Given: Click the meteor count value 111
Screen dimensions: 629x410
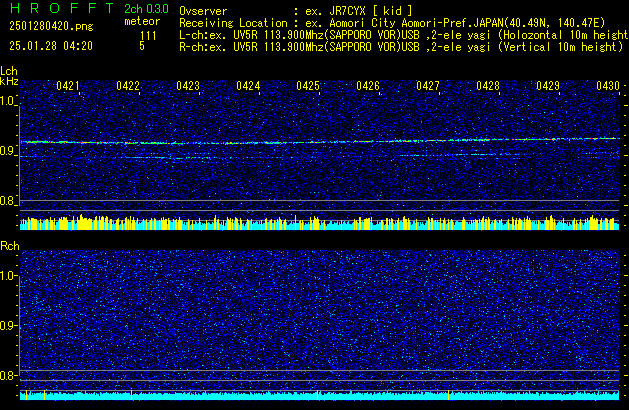Looking at the screenshot, I should [x=148, y=36].
